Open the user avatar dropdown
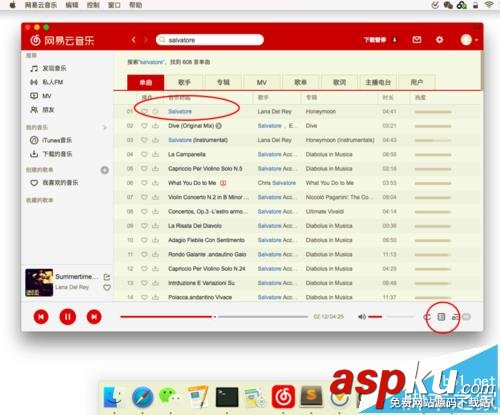The height and width of the screenshot is (415, 500). 469,40
